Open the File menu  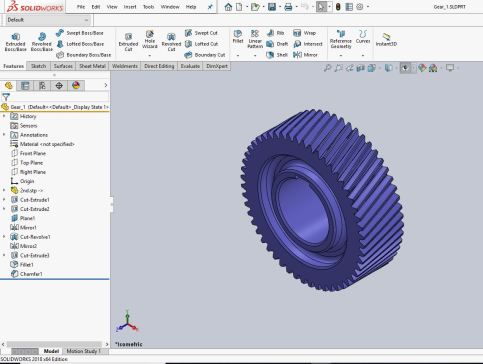(81, 7)
